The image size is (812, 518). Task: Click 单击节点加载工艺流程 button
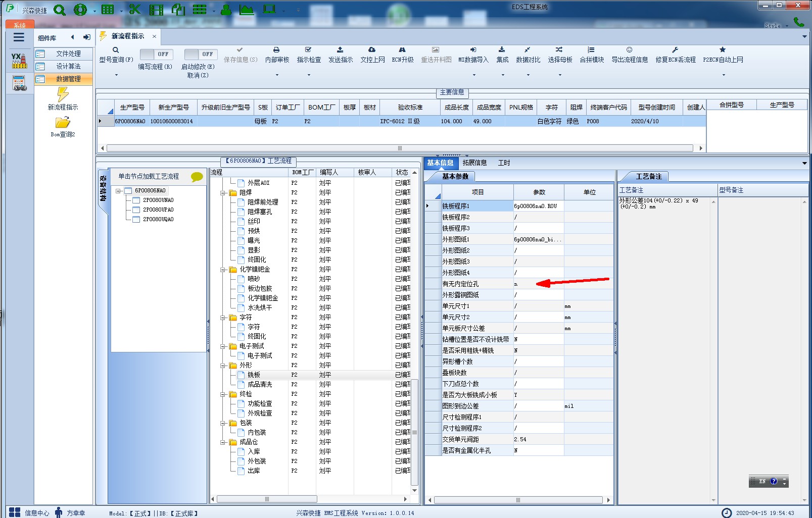click(149, 176)
